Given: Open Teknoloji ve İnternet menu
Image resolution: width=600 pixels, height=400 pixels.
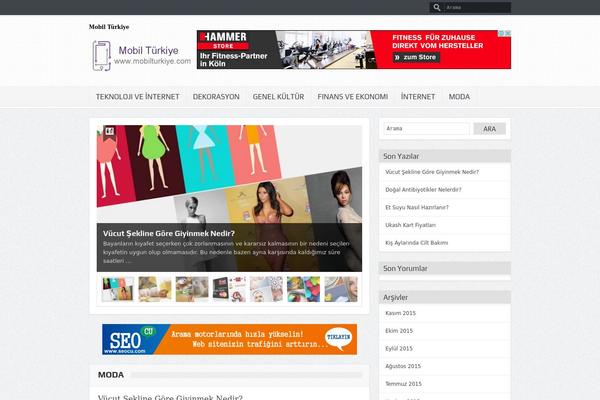Looking at the screenshot, I should (137, 97).
